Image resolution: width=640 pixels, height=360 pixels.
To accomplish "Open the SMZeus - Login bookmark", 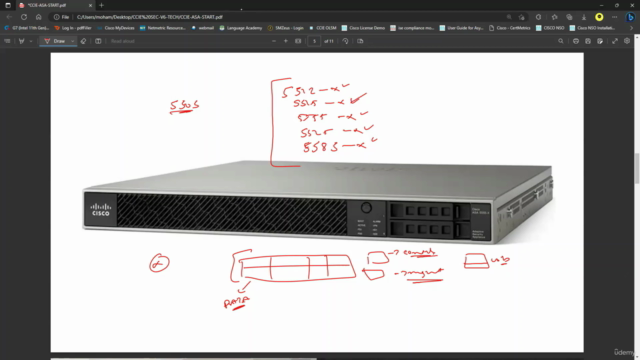I will tap(286, 28).
